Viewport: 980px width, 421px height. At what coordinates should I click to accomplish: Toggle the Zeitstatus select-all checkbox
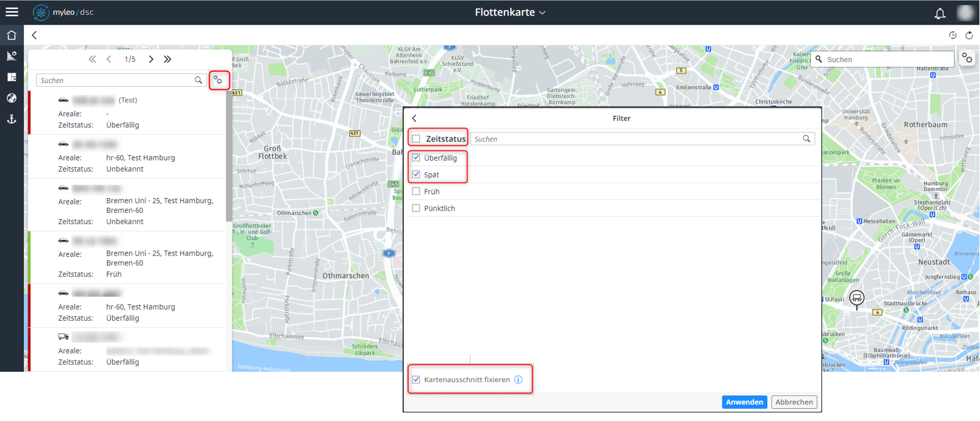(x=416, y=139)
